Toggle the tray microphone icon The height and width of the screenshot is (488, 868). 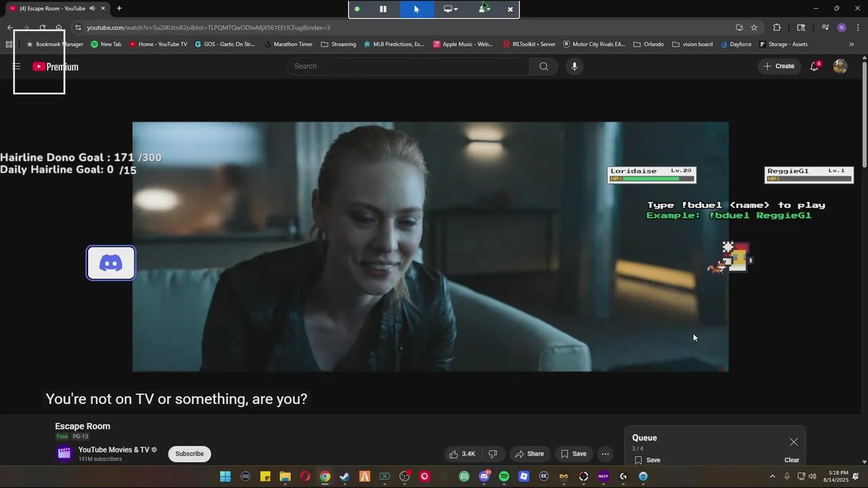pyautogui.click(x=787, y=476)
